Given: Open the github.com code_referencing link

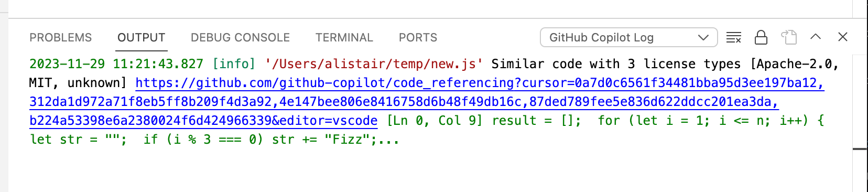Looking at the screenshot, I should [x=480, y=83].
